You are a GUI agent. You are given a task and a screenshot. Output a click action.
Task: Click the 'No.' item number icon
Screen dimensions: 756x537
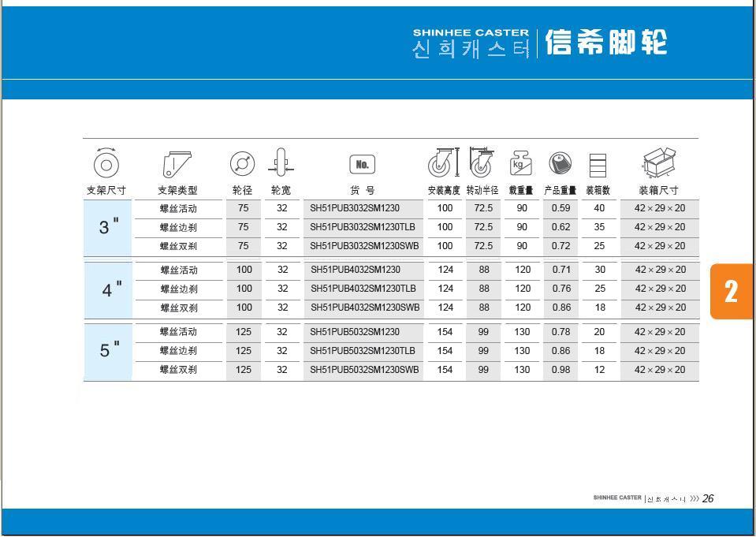click(x=362, y=164)
